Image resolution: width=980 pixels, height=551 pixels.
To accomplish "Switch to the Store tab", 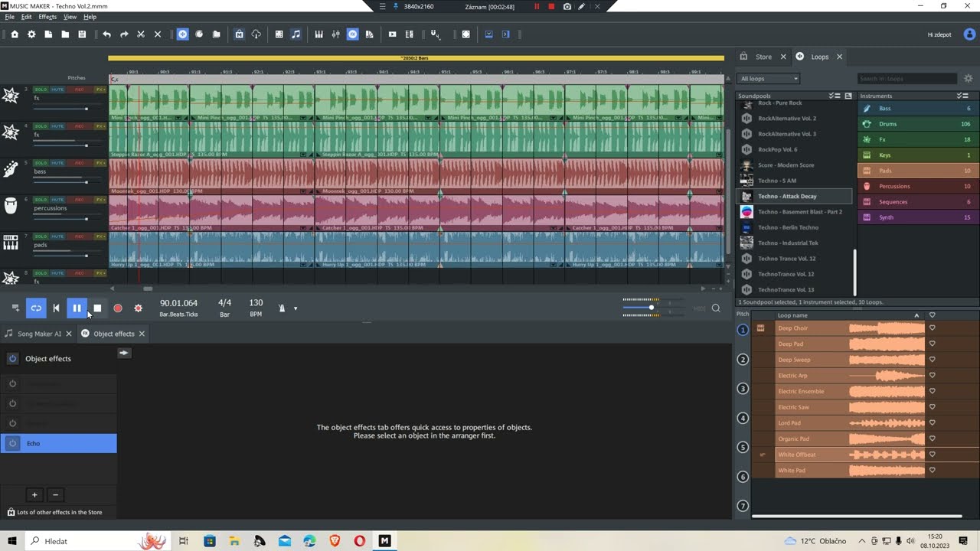I will point(763,57).
